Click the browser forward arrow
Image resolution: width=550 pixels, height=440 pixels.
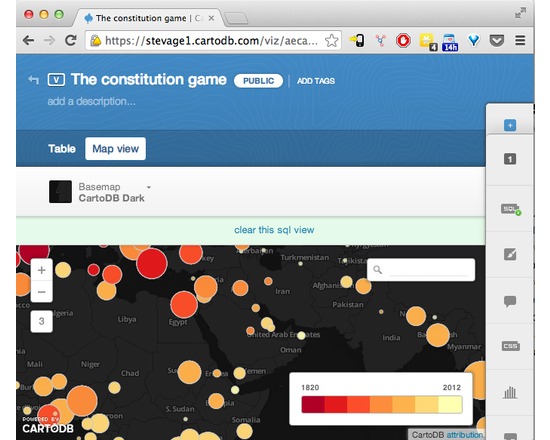click(49, 41)
